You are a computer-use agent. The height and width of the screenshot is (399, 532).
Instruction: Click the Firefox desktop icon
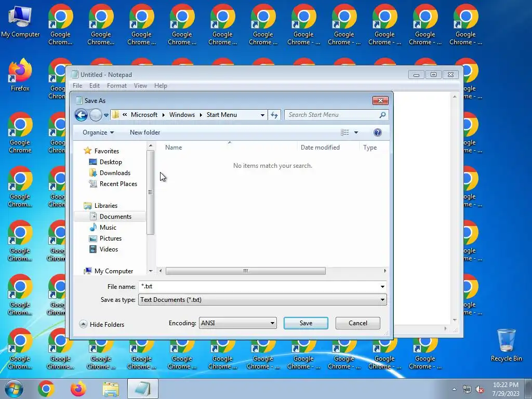click(20, 75)
